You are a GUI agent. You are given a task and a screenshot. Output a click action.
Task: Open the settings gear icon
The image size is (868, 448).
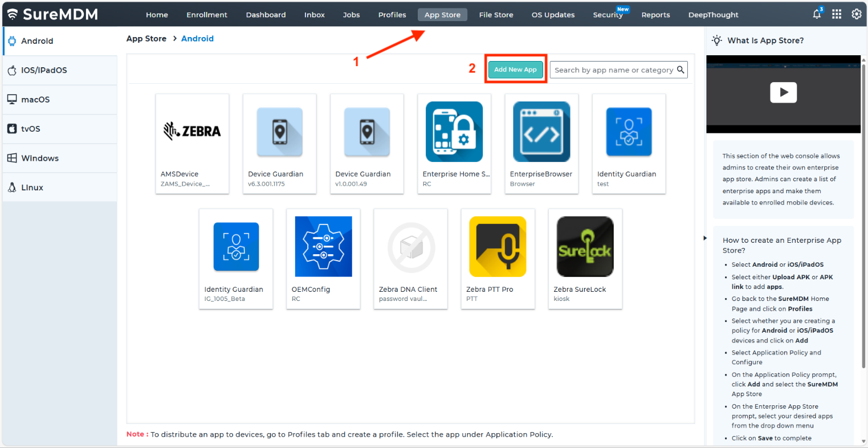pyautogui.click(x=856, y=15)
